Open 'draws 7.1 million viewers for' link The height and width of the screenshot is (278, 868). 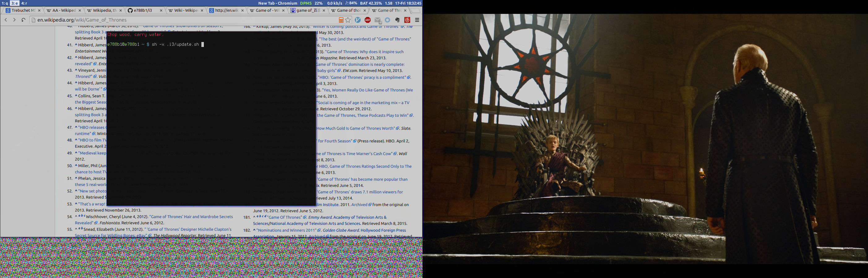359,192
